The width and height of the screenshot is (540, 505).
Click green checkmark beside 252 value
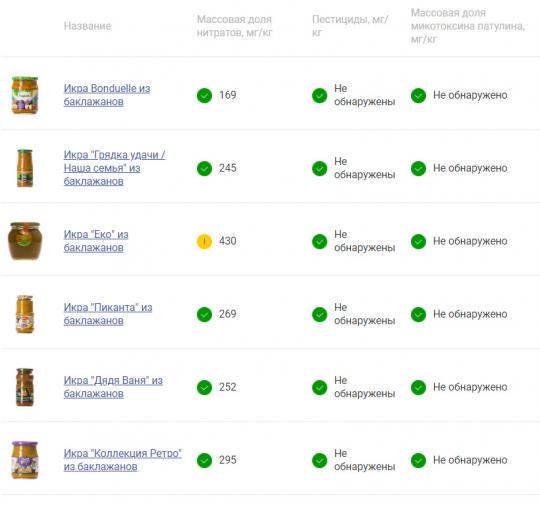pos(204,388)
